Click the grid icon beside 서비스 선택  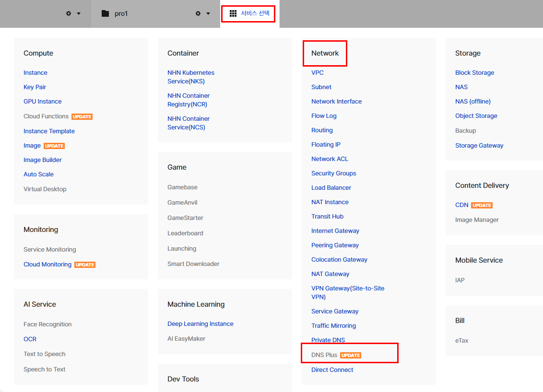(233, 13)
